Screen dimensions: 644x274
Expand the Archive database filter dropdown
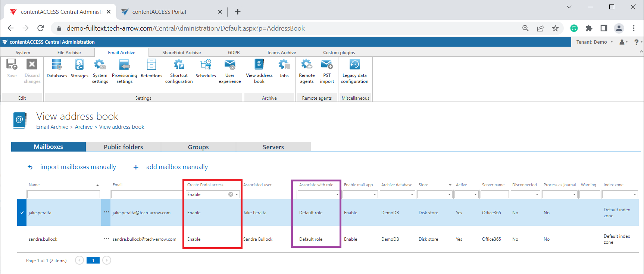point(412,194)
